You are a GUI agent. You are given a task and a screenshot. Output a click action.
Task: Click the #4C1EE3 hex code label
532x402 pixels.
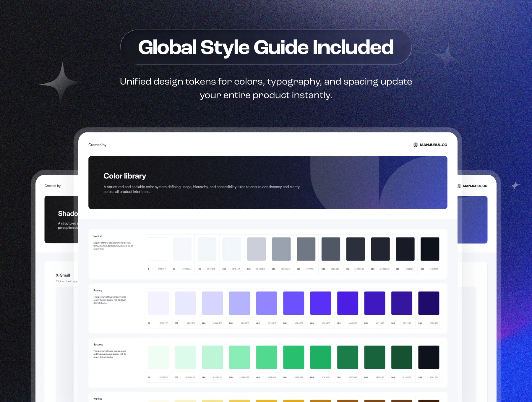[353, 323]
